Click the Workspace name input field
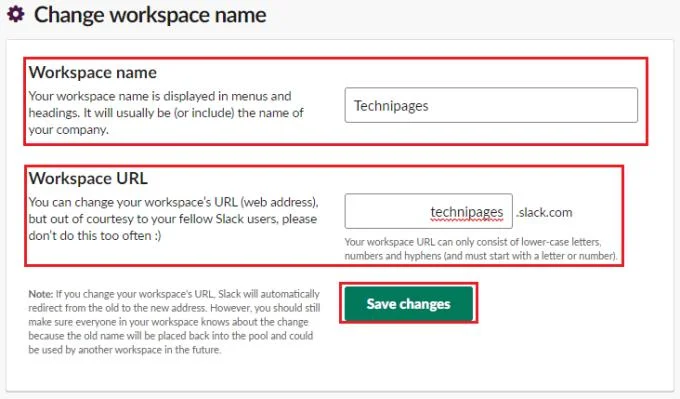The width and height of the screenshot is (680, 399). point(491,105)
